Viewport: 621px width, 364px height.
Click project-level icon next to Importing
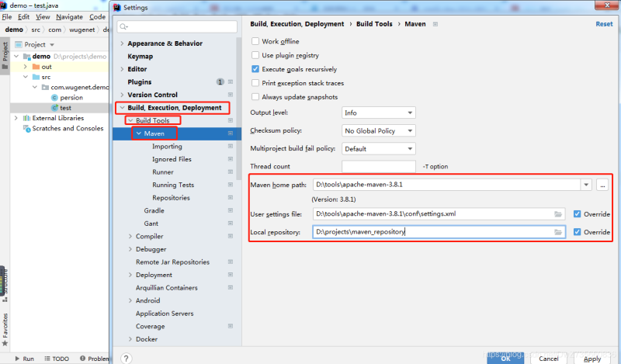tap(231, 146)
